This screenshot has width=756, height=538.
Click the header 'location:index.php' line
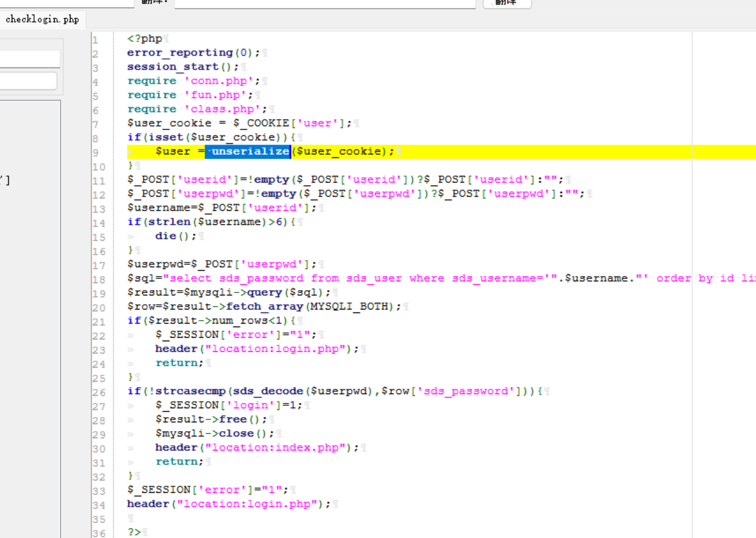click(257, 448)
